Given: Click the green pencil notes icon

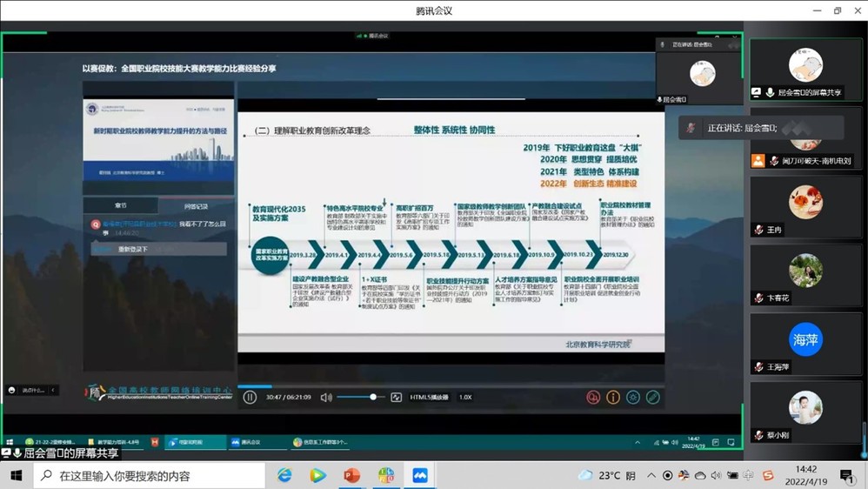Looking at the screenshot, I should pyautogui.click(x=652, y=398).
